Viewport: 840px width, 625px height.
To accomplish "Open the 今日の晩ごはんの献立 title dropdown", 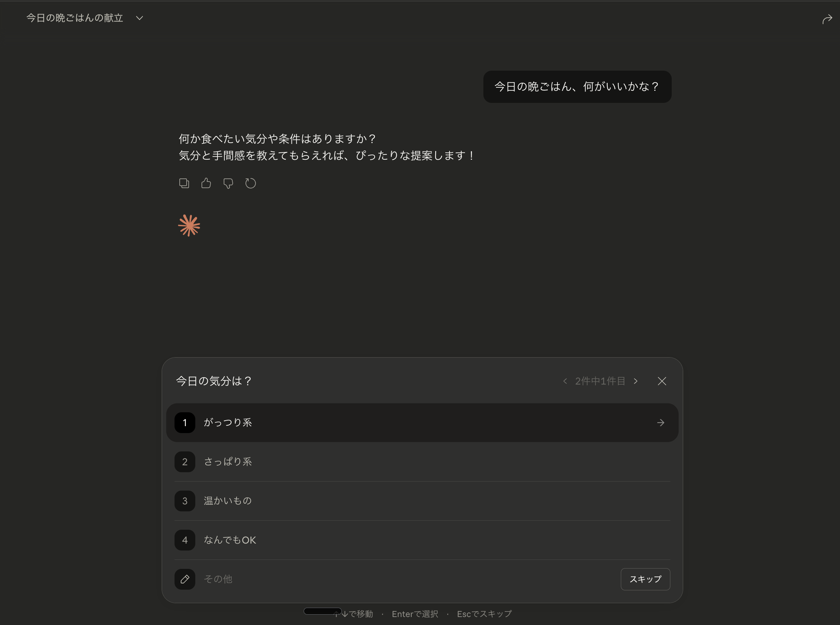I will tap(140, 18).
